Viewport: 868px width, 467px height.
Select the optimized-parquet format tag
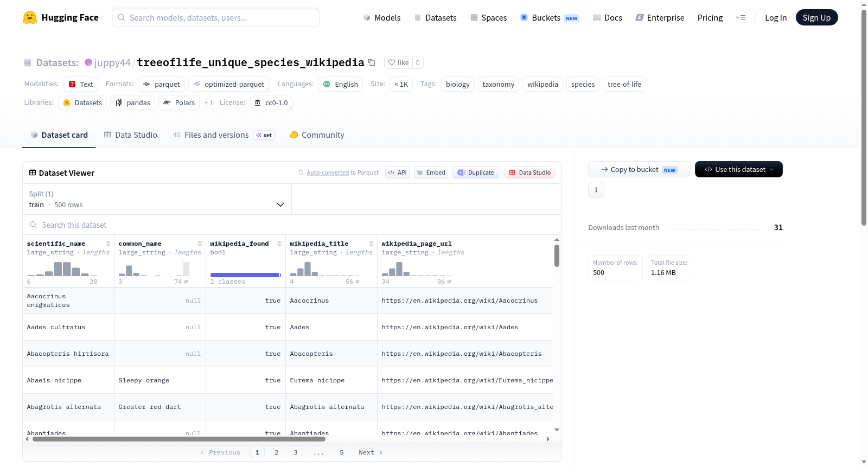tap(229, 84)
